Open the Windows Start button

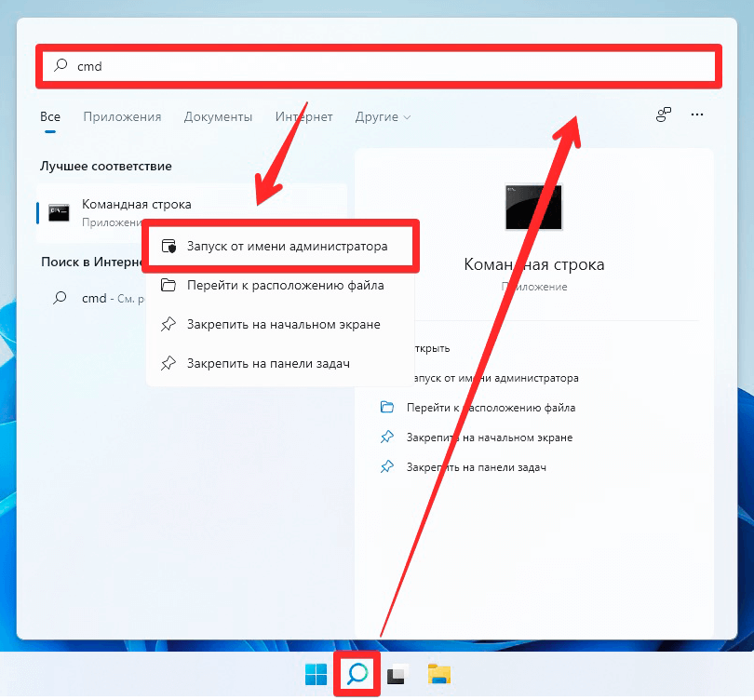pos(316,674)
